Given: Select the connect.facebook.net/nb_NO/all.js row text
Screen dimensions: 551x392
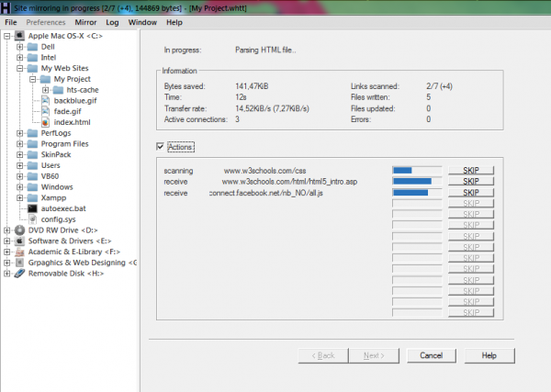Looking at the screenshot, I should (266, 193).
